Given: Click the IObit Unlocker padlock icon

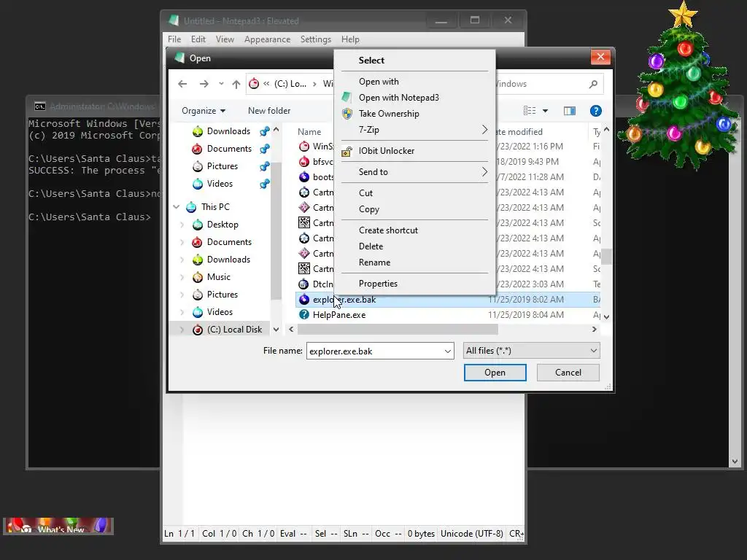Looking at the screenshot, I should point(347,151).
